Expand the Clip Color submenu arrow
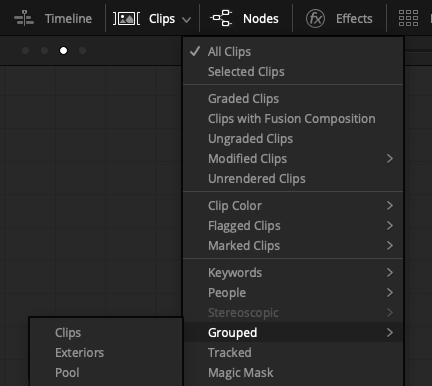This screenshot has height=386, width=432. tap(390, 206)
